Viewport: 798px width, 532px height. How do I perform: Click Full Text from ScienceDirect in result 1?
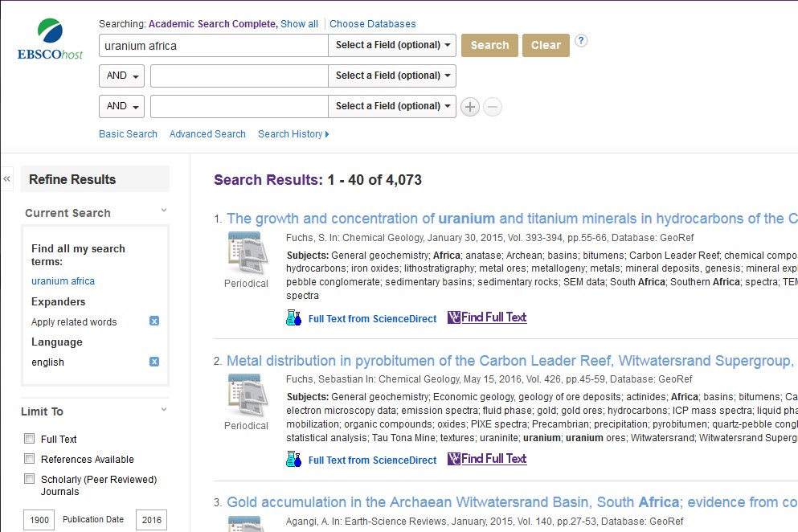373,319
